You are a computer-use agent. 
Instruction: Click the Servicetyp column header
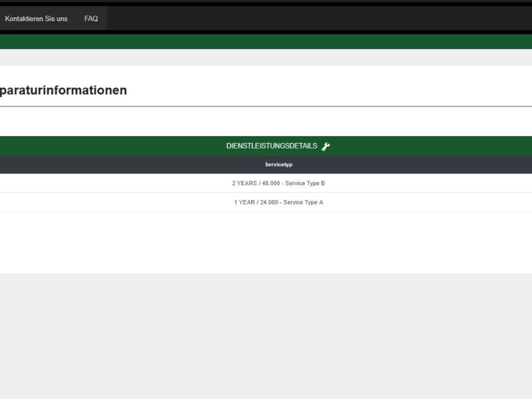(x=278, y=165)
